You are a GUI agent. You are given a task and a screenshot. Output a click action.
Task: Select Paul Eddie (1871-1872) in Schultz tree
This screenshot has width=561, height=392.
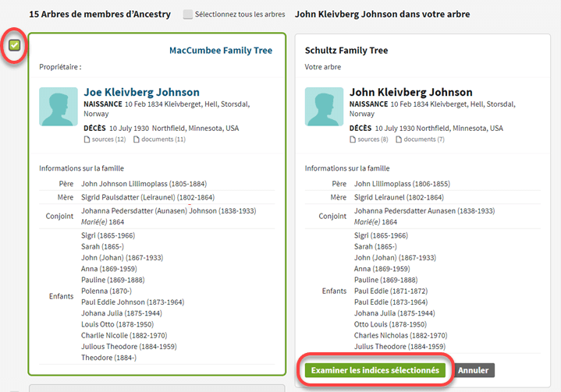(x=391, y=291)
